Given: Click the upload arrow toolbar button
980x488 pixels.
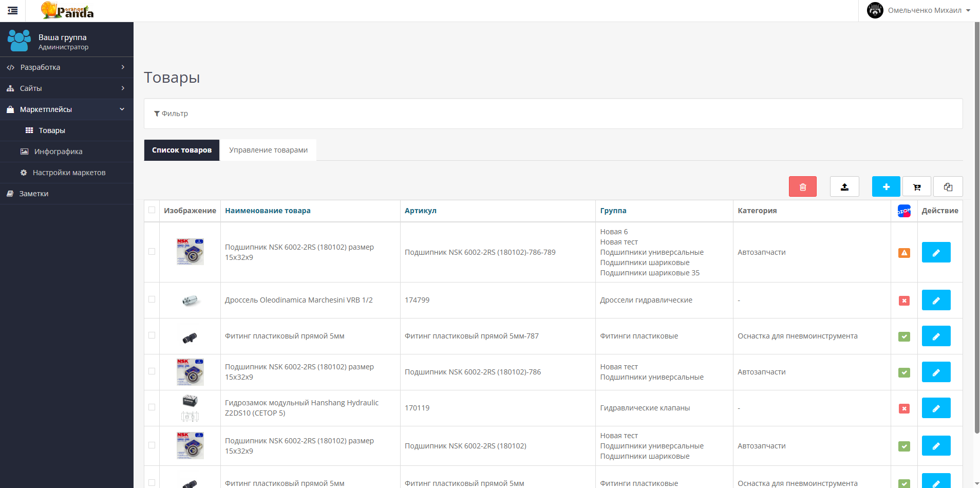Looking at the screenshot, I should click(x=844, y=186).
